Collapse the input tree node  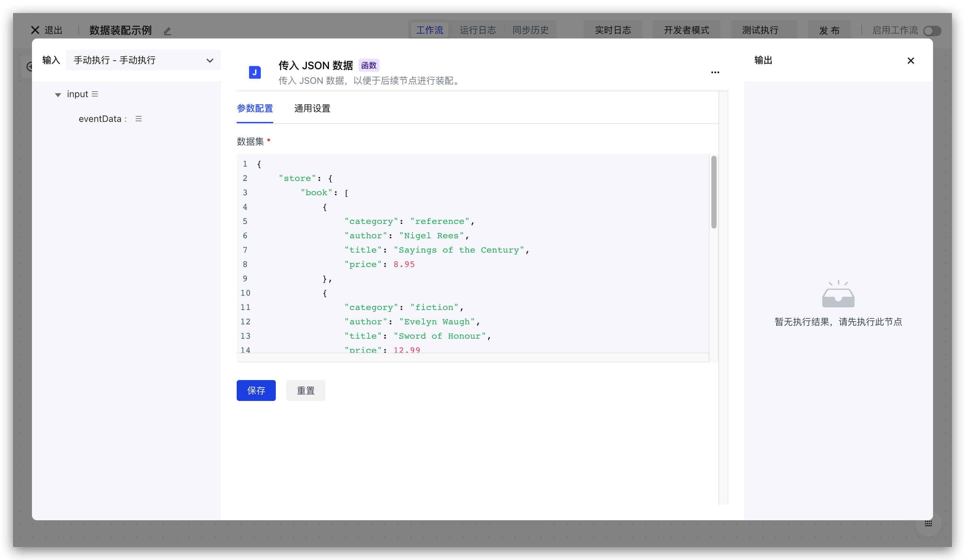[58, 95]
